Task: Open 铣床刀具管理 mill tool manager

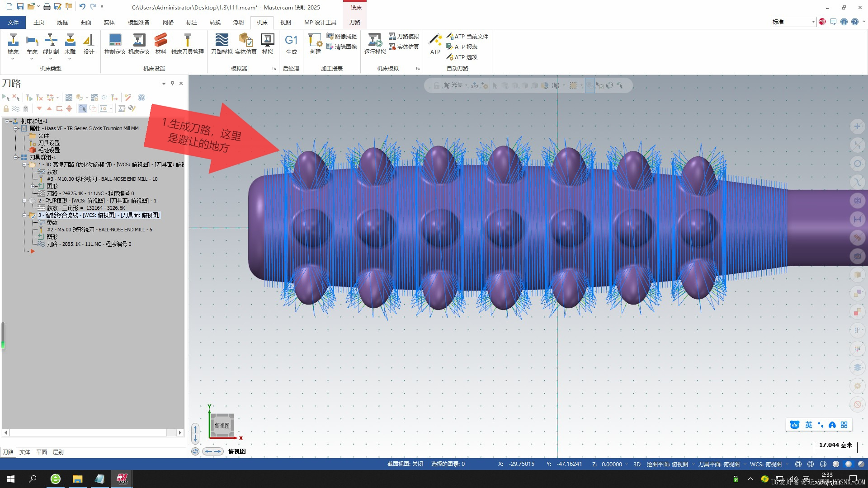Action: (x=187, y=44)
